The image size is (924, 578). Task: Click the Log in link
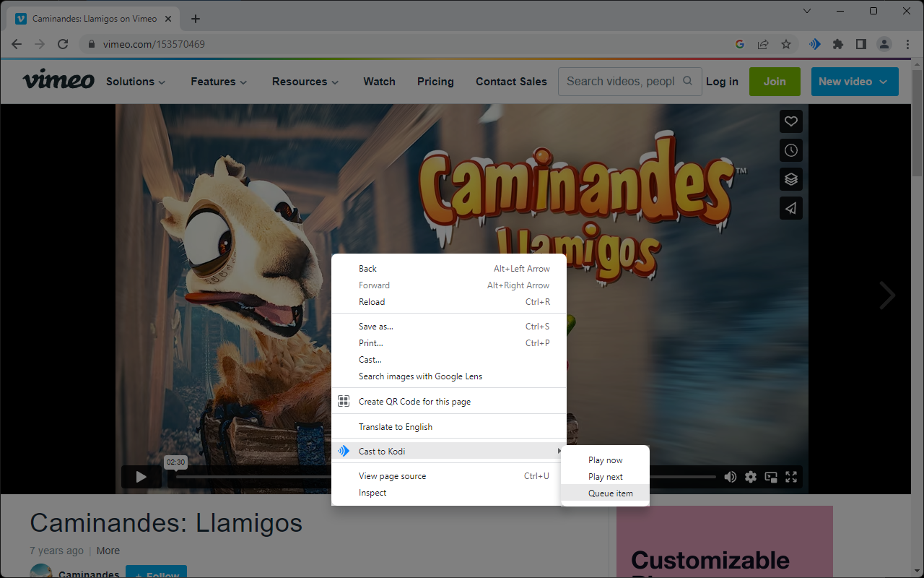pyautogui.click(x=722, y=82)
